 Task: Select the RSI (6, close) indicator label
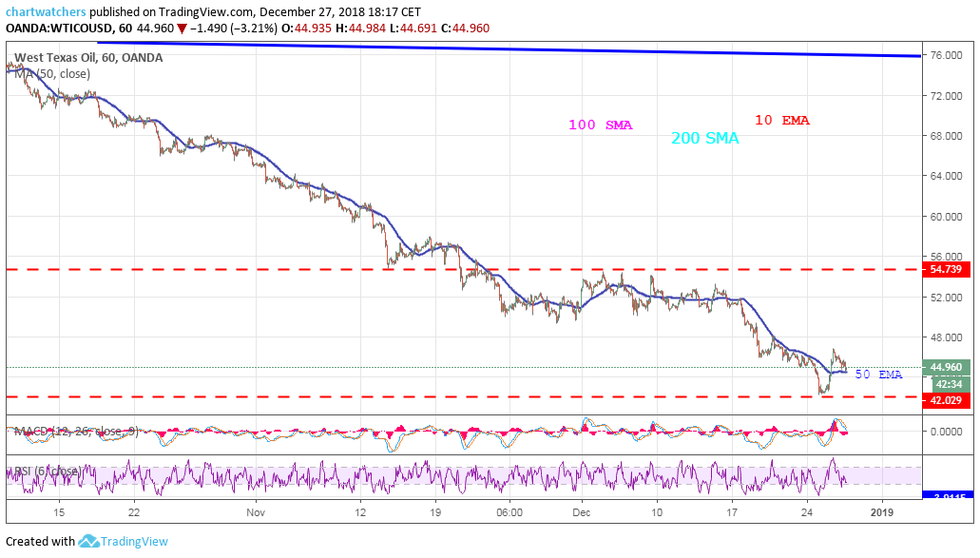[x=47, y=471]
